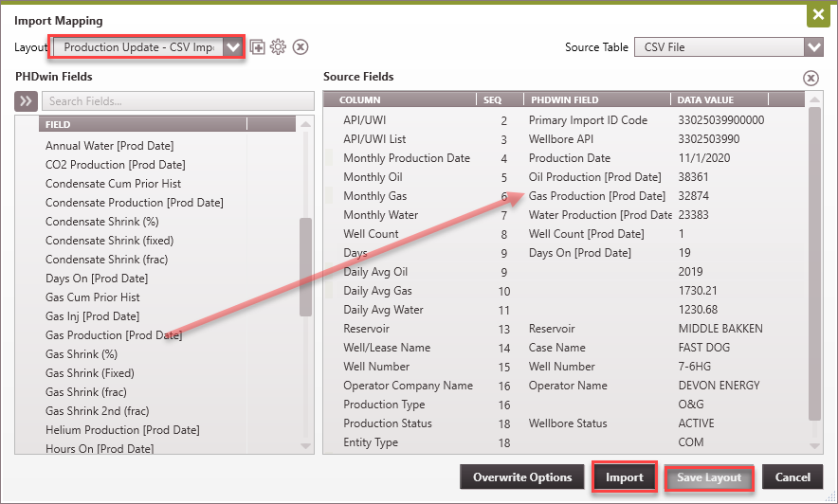
Task: Open layout settings gear icon
Action: coord(278,47)
